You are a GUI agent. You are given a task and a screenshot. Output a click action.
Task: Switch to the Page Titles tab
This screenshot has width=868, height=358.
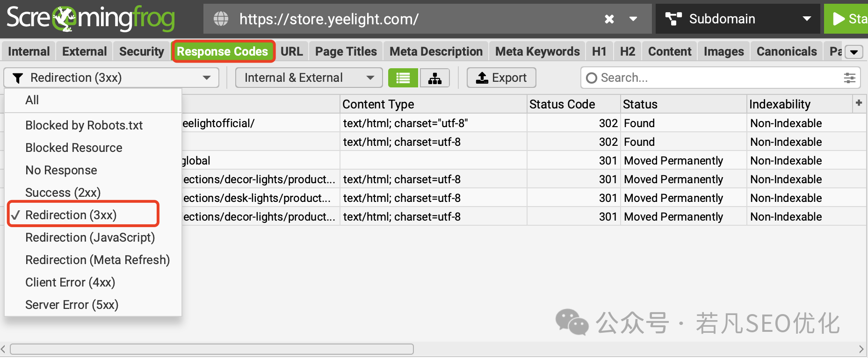click(x=346, y=51)
